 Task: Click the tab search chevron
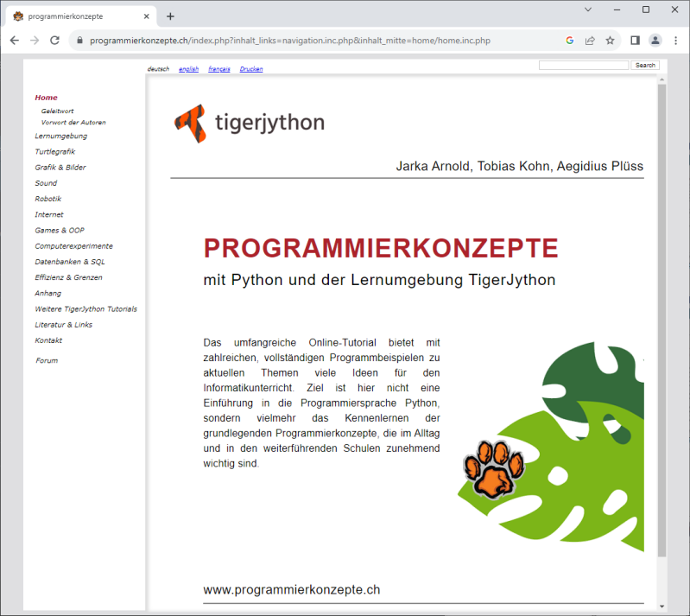pos(588,10)
